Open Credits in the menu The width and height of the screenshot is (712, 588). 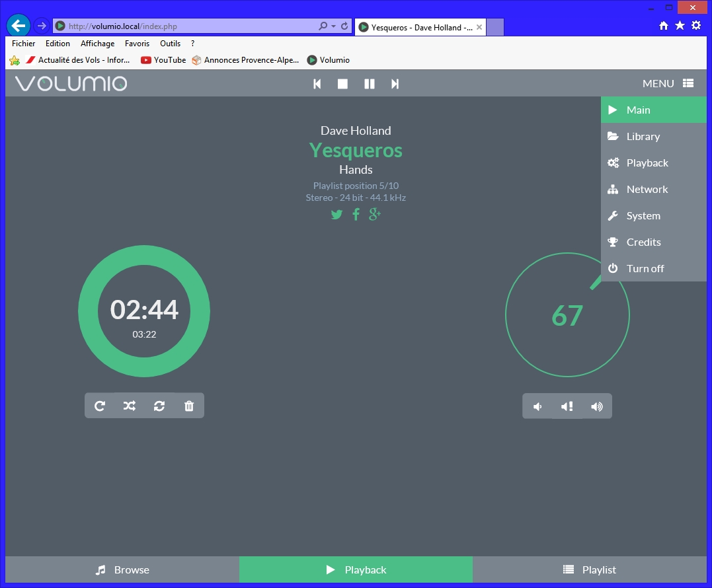tap(653, 242)
